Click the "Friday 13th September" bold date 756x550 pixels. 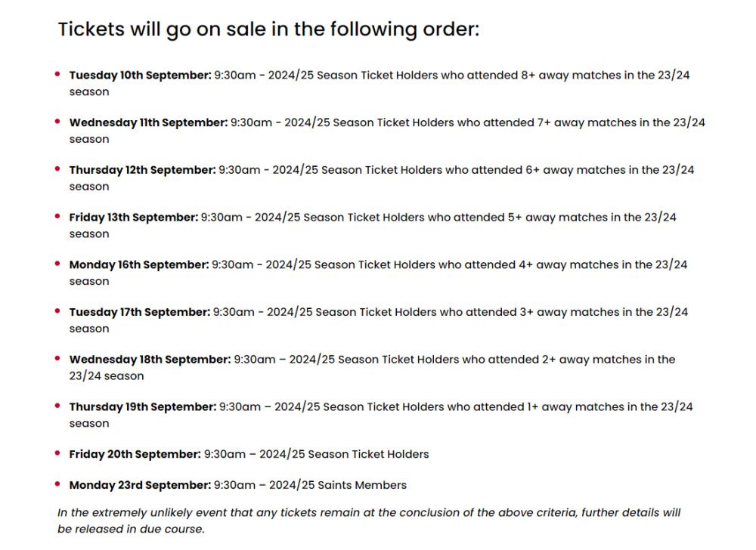click(x=133, y=218)
